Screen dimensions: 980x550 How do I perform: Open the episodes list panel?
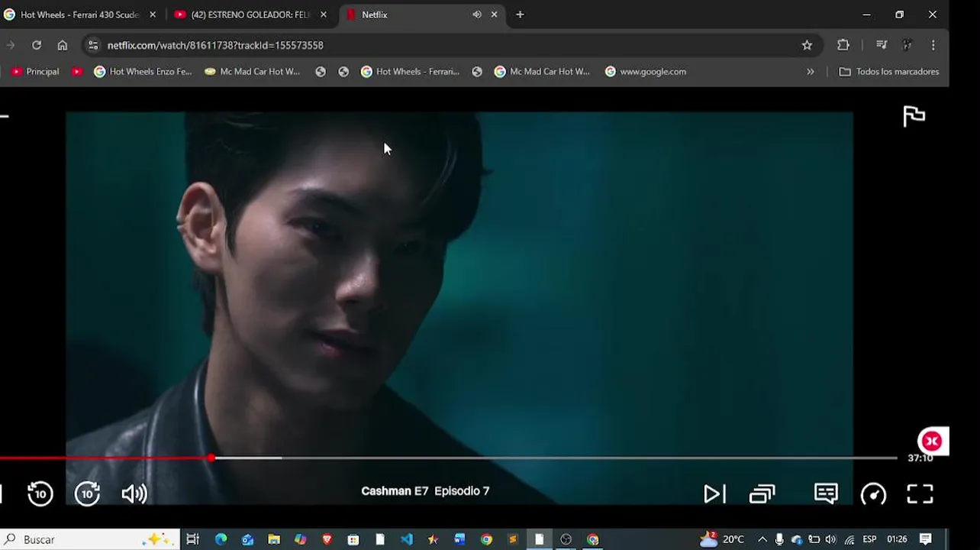[x=762, y=494]
